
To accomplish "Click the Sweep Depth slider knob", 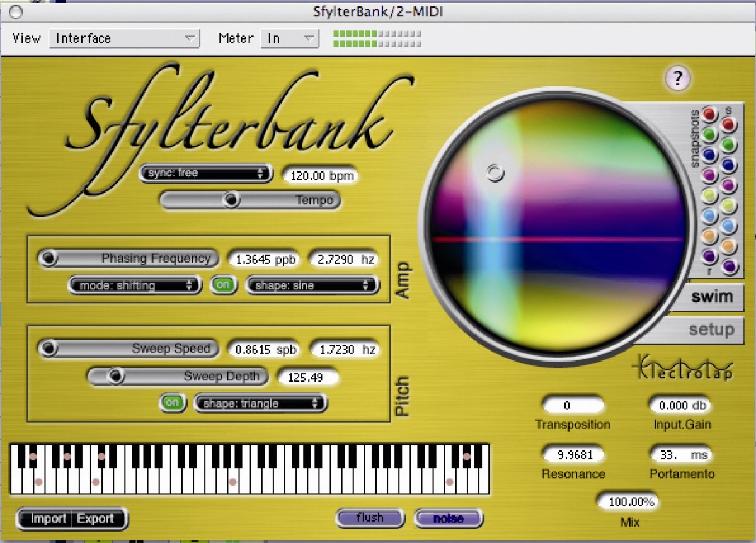I will [x=115, y=377].
